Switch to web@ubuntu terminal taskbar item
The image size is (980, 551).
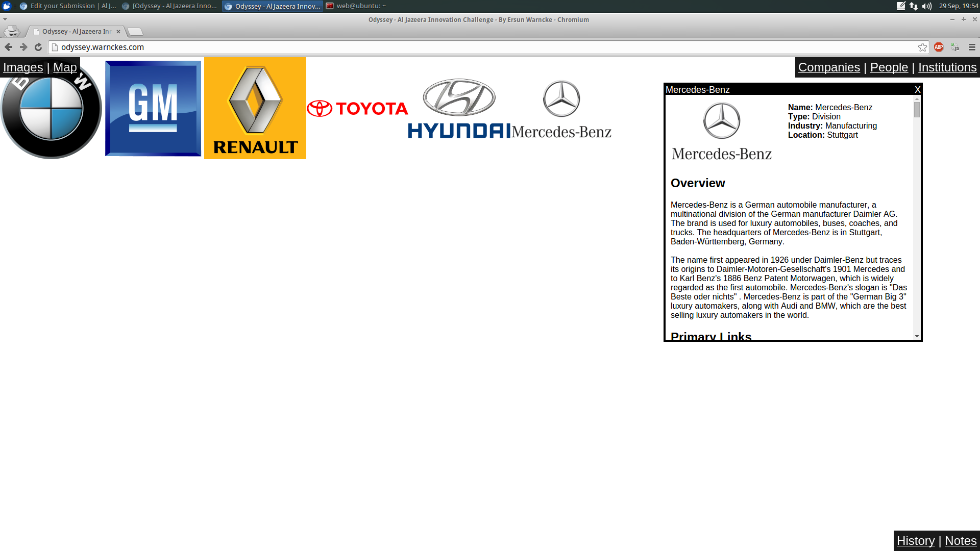tap(356, 6)
